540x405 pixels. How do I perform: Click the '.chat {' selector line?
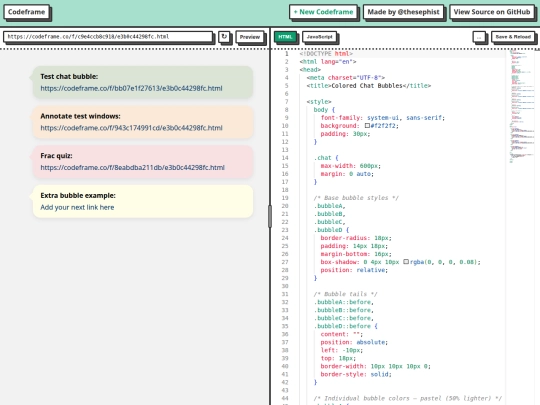point(326,158)
